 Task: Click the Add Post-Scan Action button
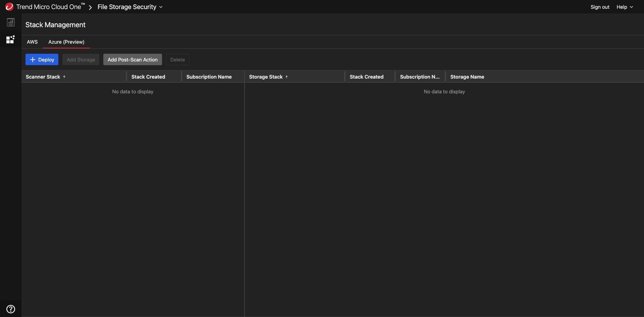coord(132,60)
